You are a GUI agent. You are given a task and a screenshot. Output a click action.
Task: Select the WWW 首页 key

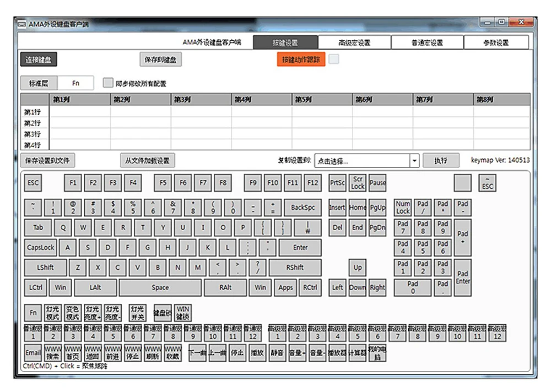coord(73,352)
